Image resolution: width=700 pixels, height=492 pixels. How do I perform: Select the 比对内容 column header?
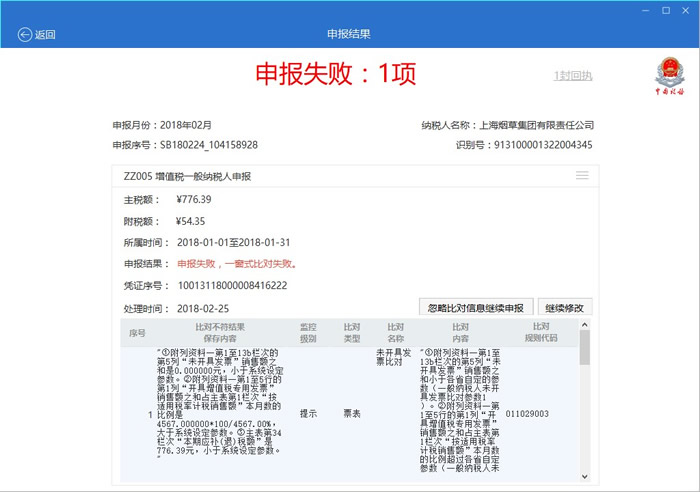[460, 333]
